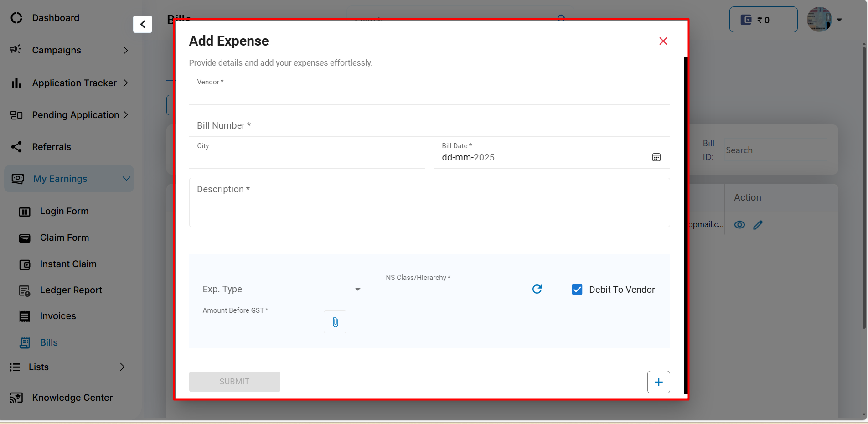Open Ledger Report in the sidebar
This screenshot has width=868, height=424.
(x=71, y=290)
